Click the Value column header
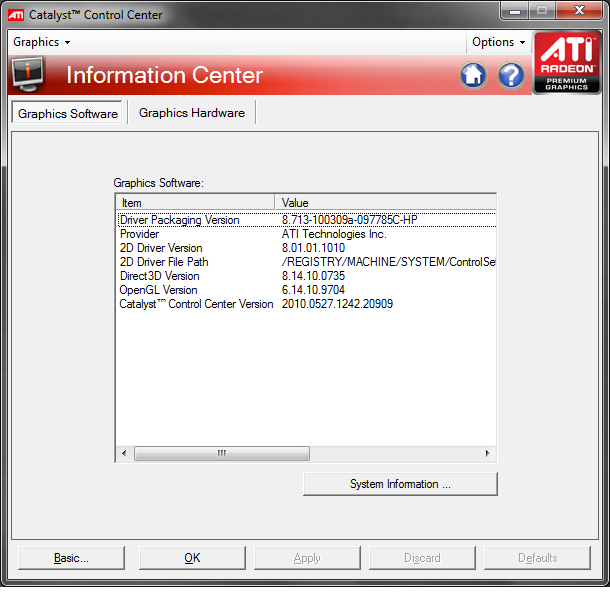This screenshot has width=610, height=596. (386, 203)
